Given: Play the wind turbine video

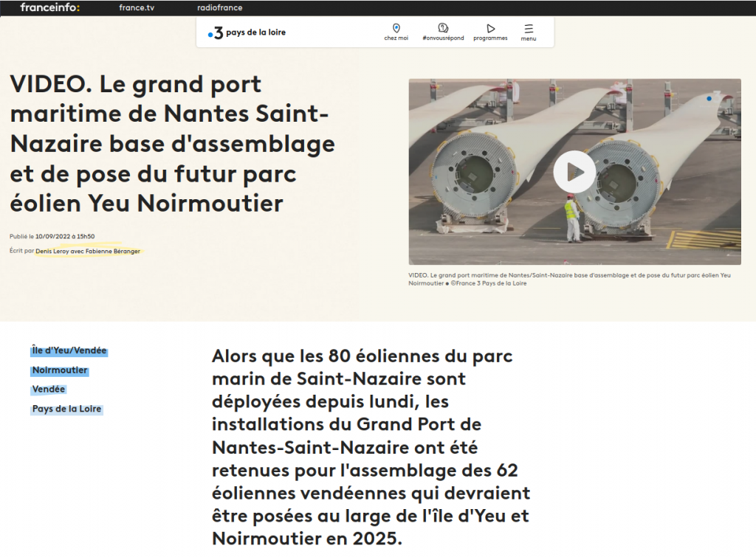Looking at the screenshot, I should tap(574, 171).
